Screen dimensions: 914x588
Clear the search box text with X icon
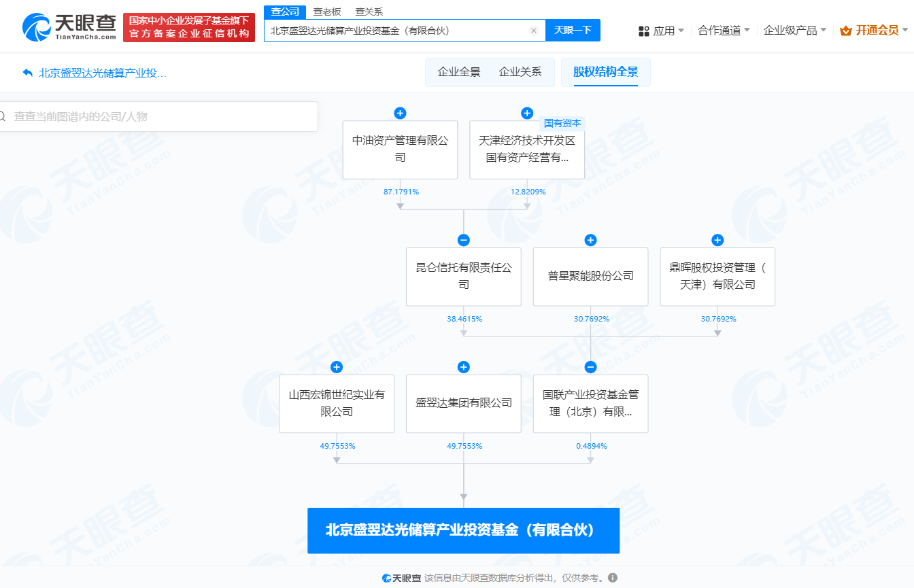click(x=534, y=31)
